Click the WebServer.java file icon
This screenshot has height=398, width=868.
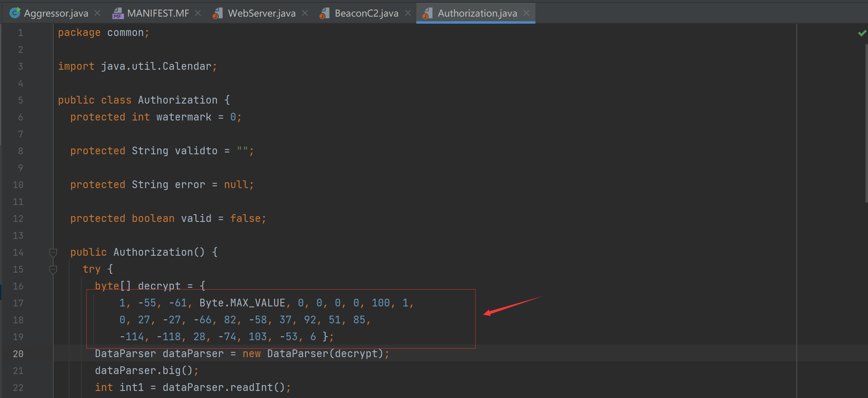point(218,13)
